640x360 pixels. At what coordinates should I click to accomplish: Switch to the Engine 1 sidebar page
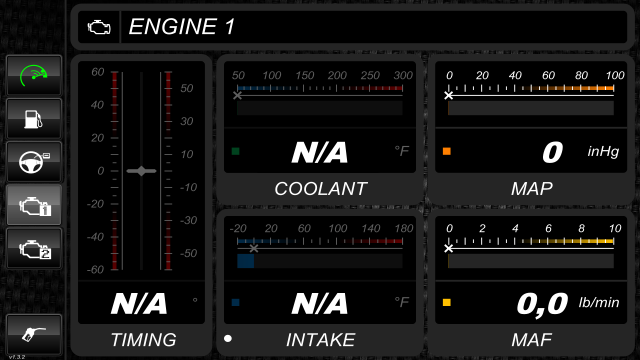[x=34, y=205]
